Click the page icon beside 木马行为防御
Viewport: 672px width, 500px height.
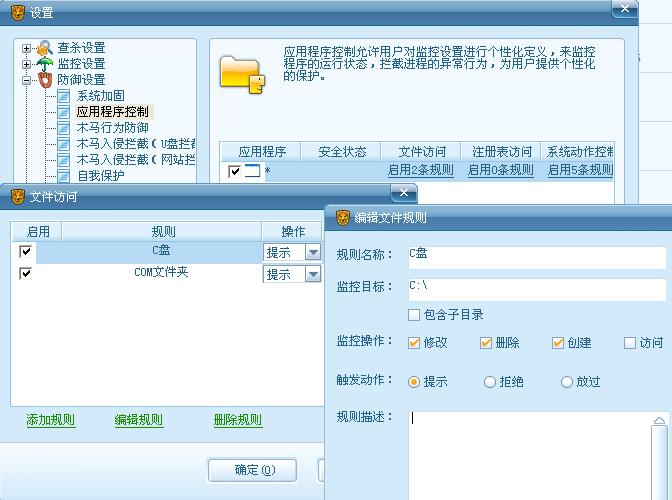coord(63,128)
